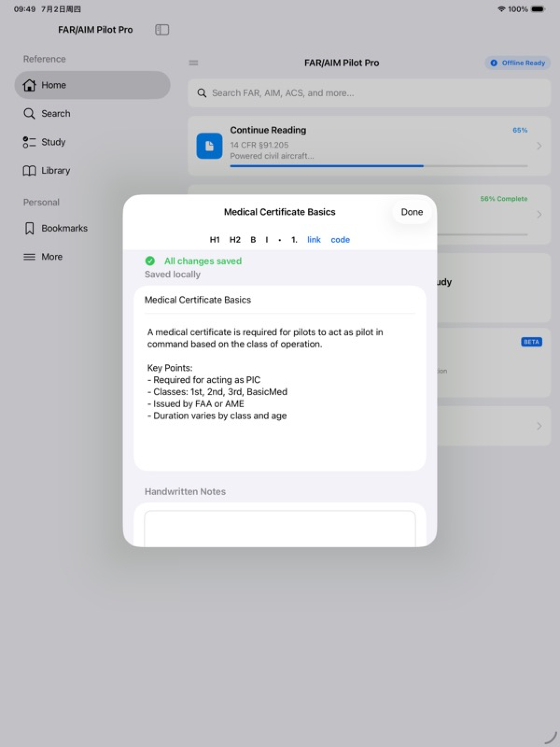This screenshot has height=747, width=560.
Task: Go to Study section in sidebar
Action: (92, 142)
